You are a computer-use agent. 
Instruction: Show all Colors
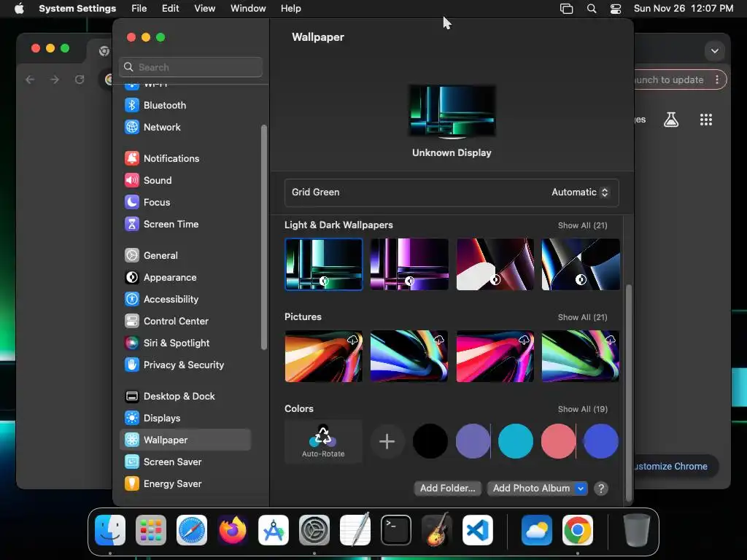click(x=583, y=410)
